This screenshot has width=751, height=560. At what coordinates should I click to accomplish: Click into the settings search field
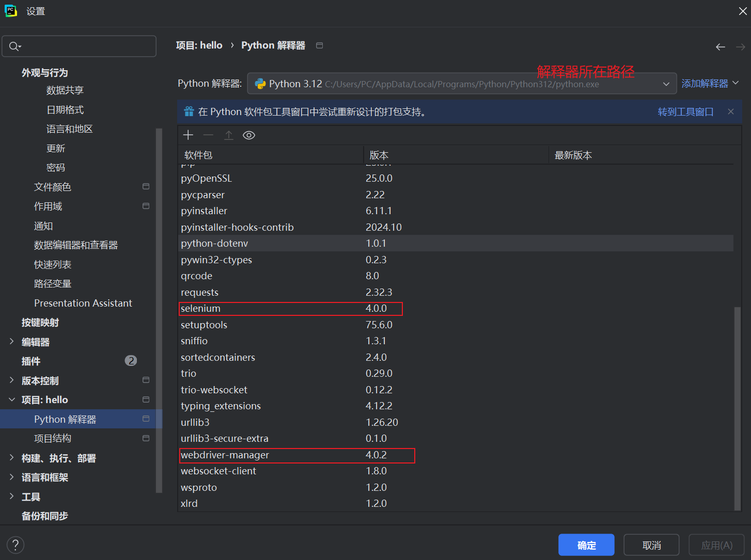click(x=79, y=46)
